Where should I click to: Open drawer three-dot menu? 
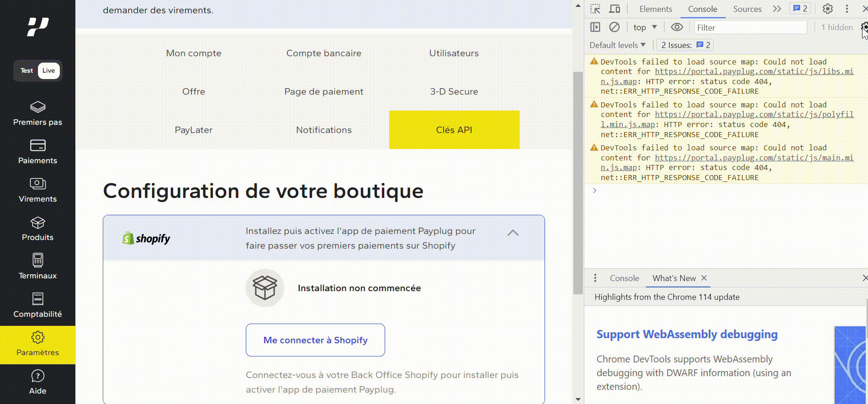[595, 278]
